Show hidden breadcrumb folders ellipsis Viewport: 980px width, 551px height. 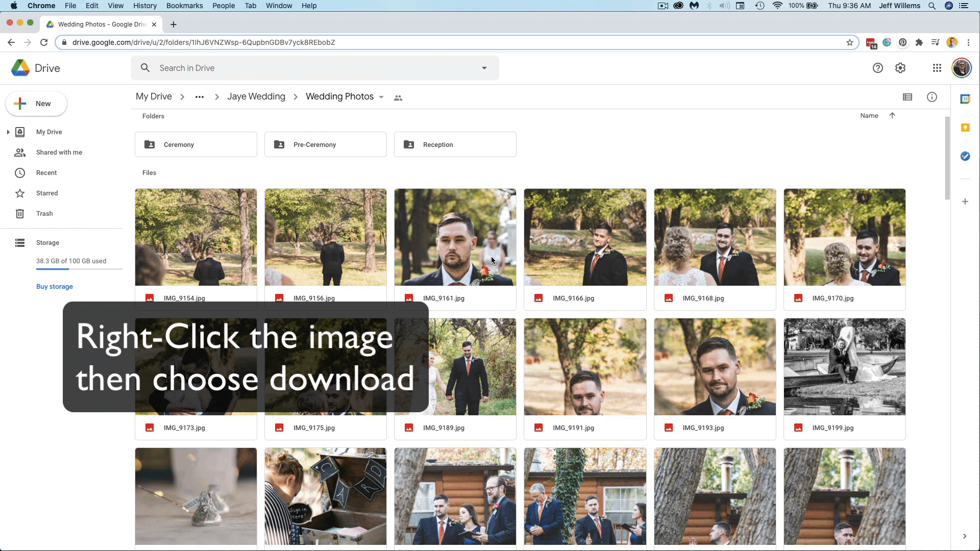[x=200, y=97]
